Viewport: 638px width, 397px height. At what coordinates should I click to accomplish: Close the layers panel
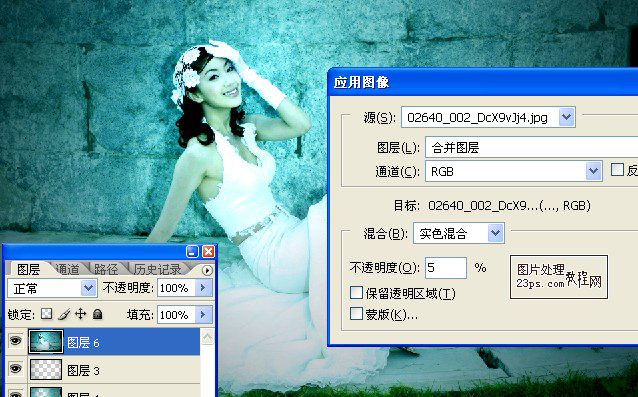tap(208, 251)
